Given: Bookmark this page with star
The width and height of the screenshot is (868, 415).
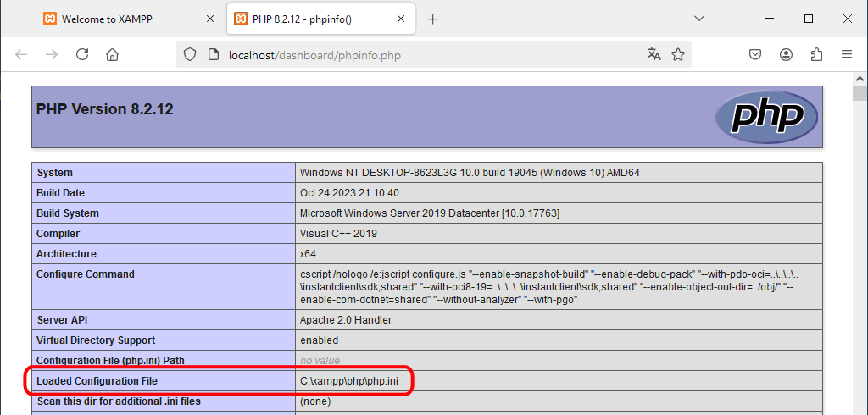Looking at the screenshot, I should [x=678, y=54].
